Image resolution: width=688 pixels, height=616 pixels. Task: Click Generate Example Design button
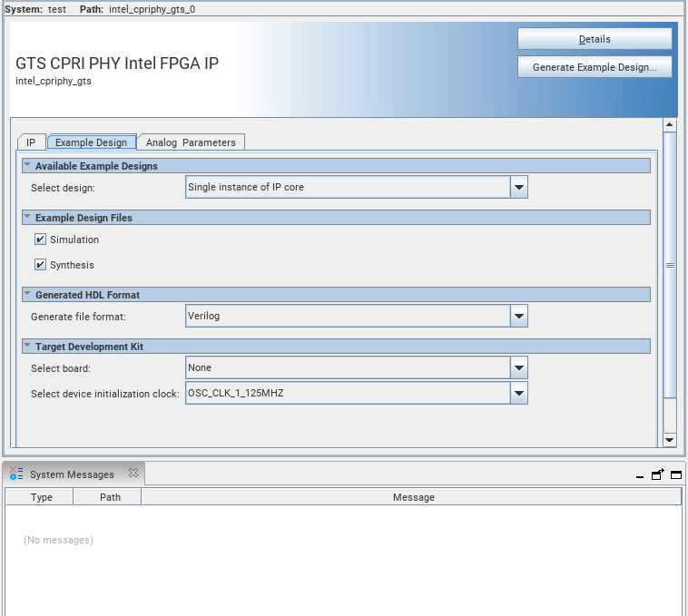click(x=595, y=67)
